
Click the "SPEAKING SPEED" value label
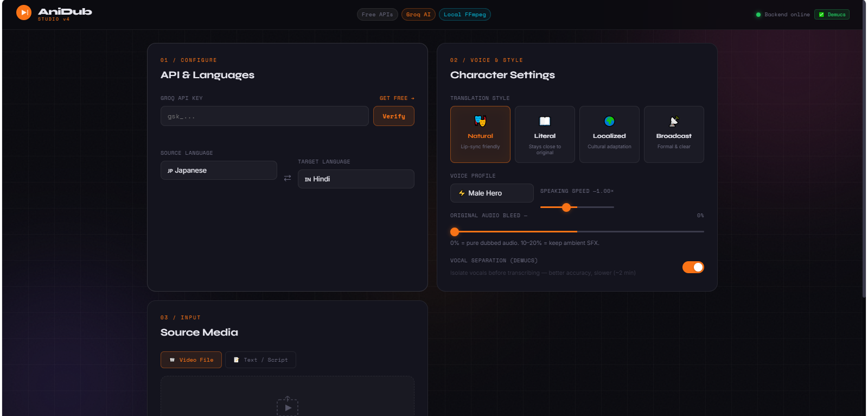(x=577, y=191)
